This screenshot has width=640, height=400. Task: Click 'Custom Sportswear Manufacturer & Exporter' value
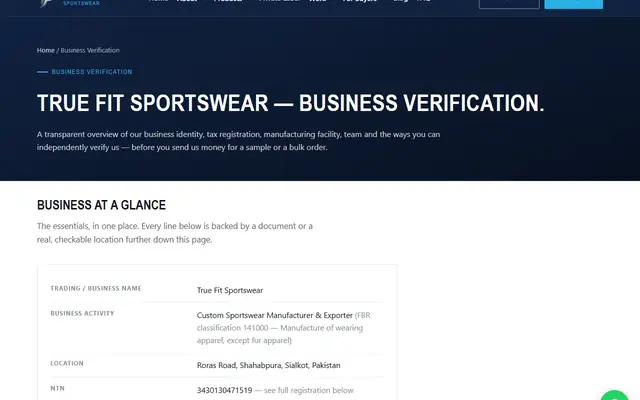click(x=275, y=315)
